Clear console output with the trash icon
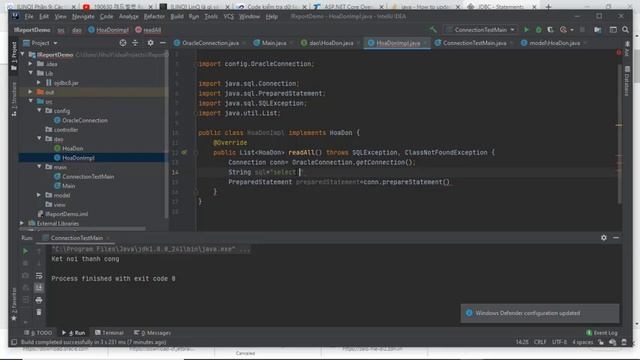Screen dimensions: 640x360 click(x=39, y=312)
